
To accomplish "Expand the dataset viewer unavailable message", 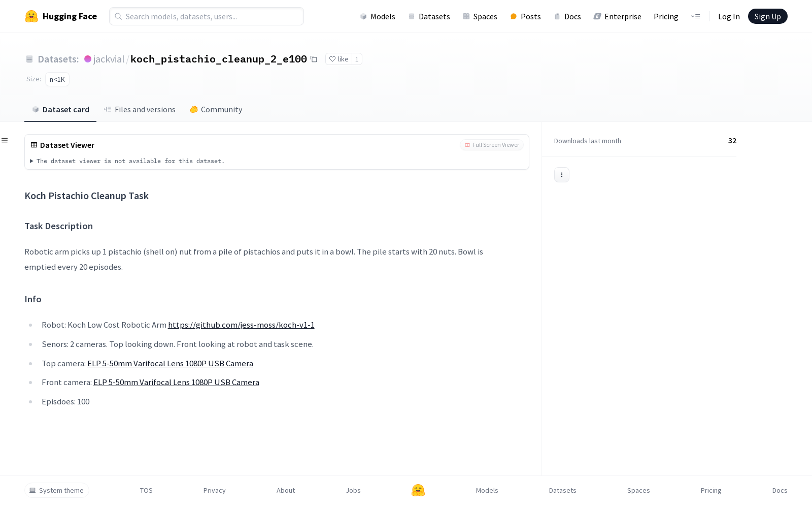I will click(x=127, y=161).
